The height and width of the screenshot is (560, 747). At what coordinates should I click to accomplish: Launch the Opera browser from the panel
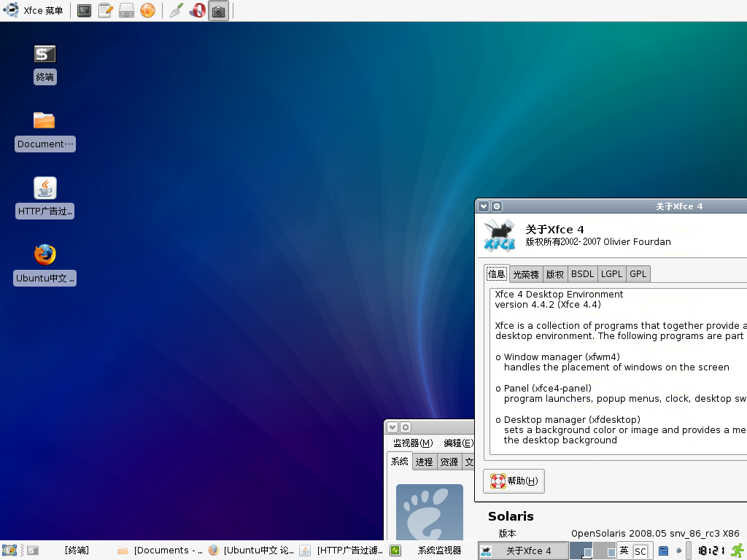[x=197, y=10]
